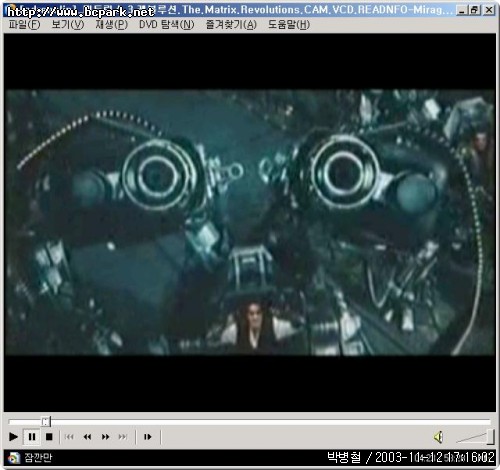
Task: Click the seek bar thumb
Action: tap(46, 422)
